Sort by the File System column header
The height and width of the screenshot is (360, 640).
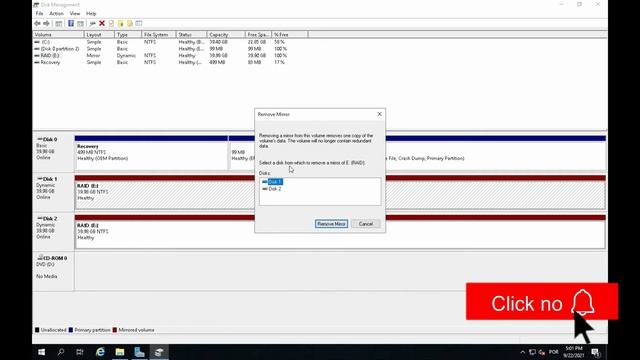(x=159, y=35)
